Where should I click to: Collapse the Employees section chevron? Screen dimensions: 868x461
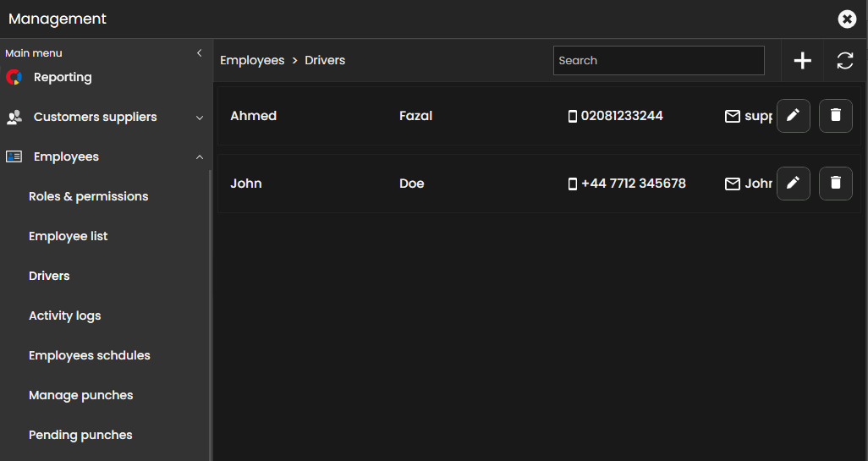point(200,157)
